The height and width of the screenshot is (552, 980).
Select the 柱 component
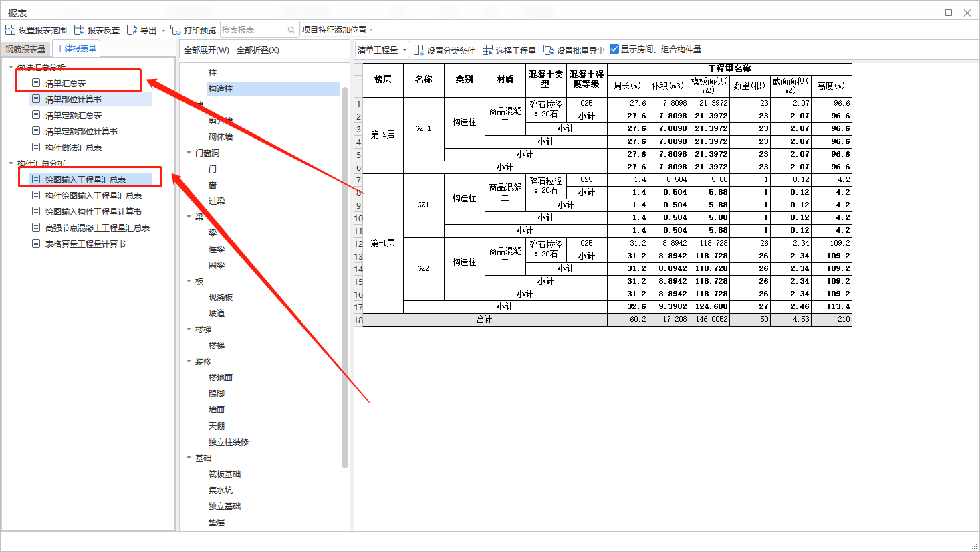[213, 73]
